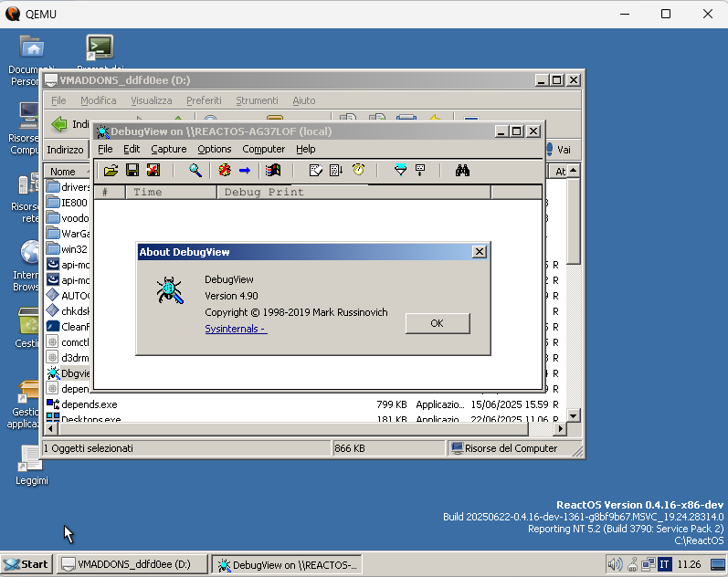Click the show desktop icon at taskbar end
This screenshot has height=577, width=728.
click(x=718, y=564)
